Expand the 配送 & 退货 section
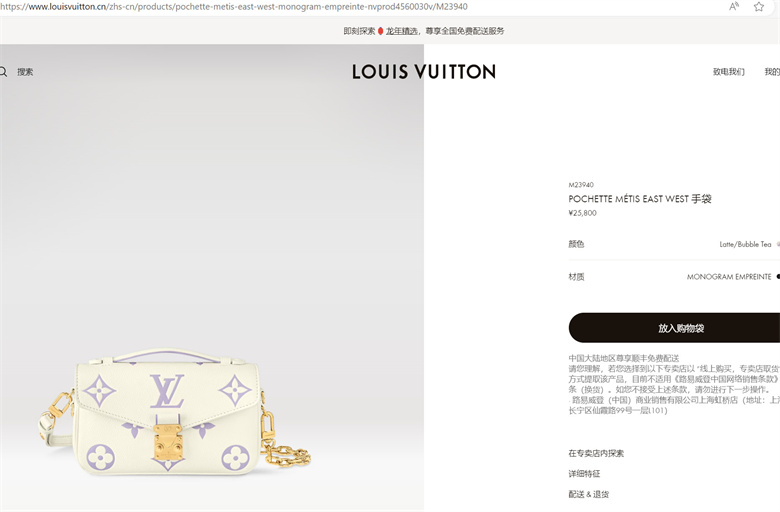This screenshot has height=512, width=780. (588, 494)
